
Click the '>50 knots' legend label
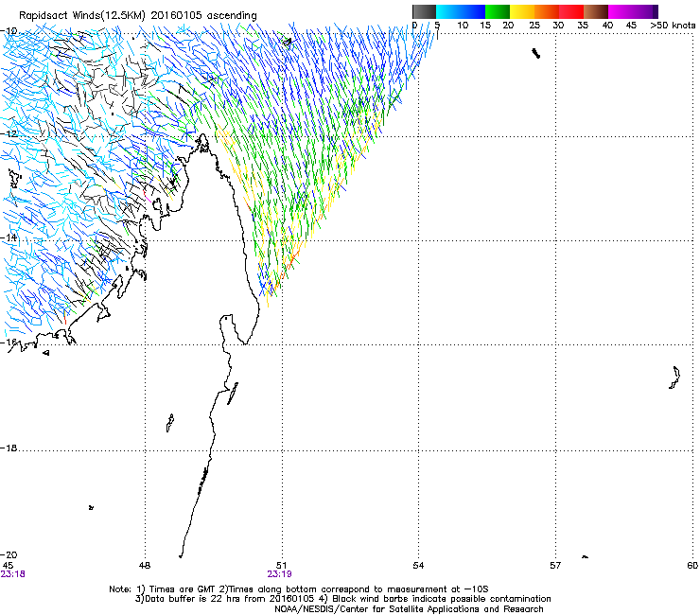(x=673, y=26)
